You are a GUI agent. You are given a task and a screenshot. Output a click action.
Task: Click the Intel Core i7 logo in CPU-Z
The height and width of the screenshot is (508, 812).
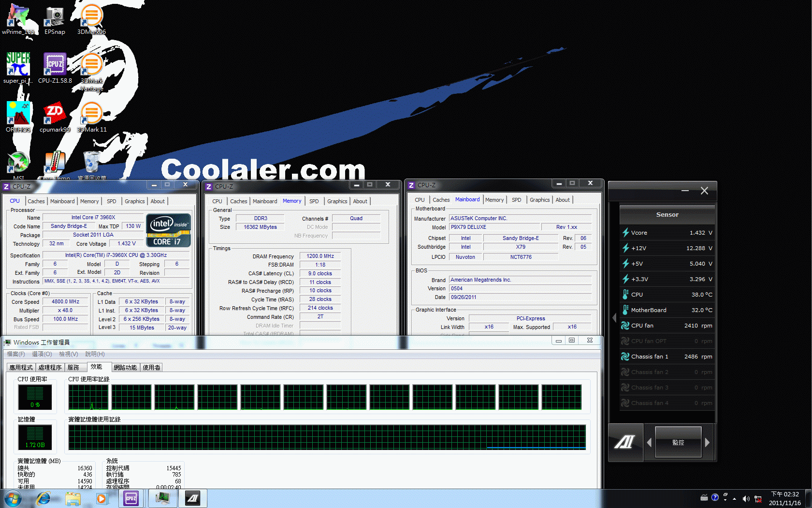(x=168, y=230)
